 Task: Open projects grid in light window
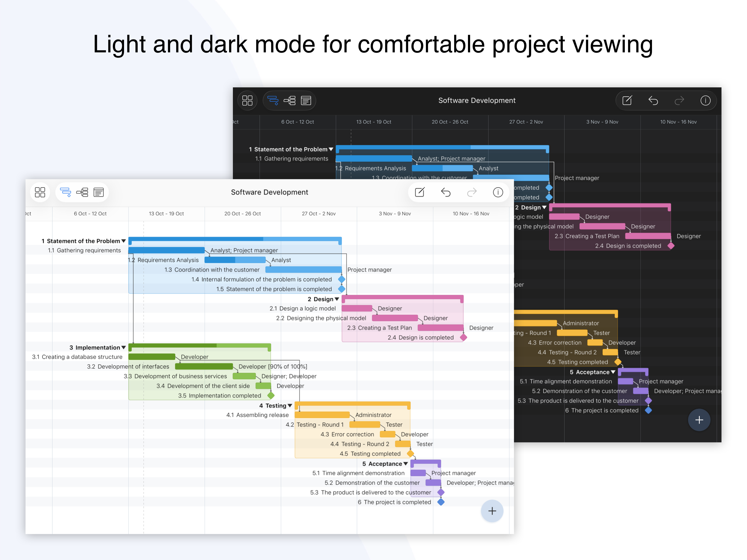click(40, 192)
